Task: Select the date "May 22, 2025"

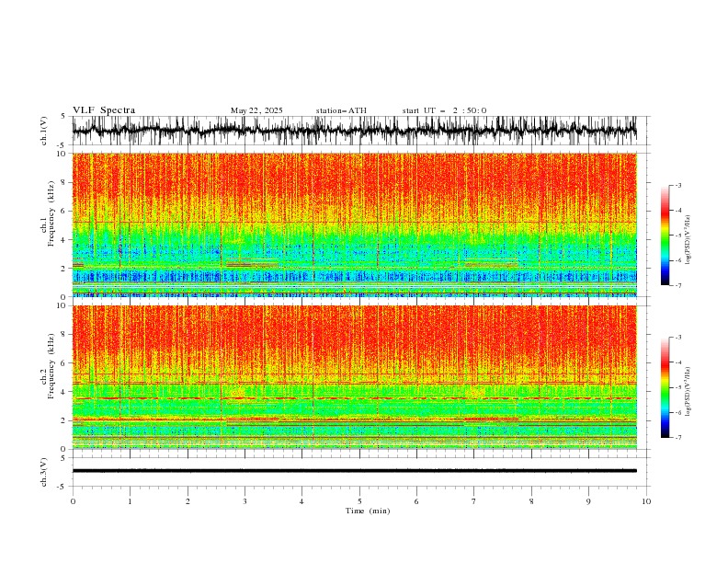Action: [256, 110]
